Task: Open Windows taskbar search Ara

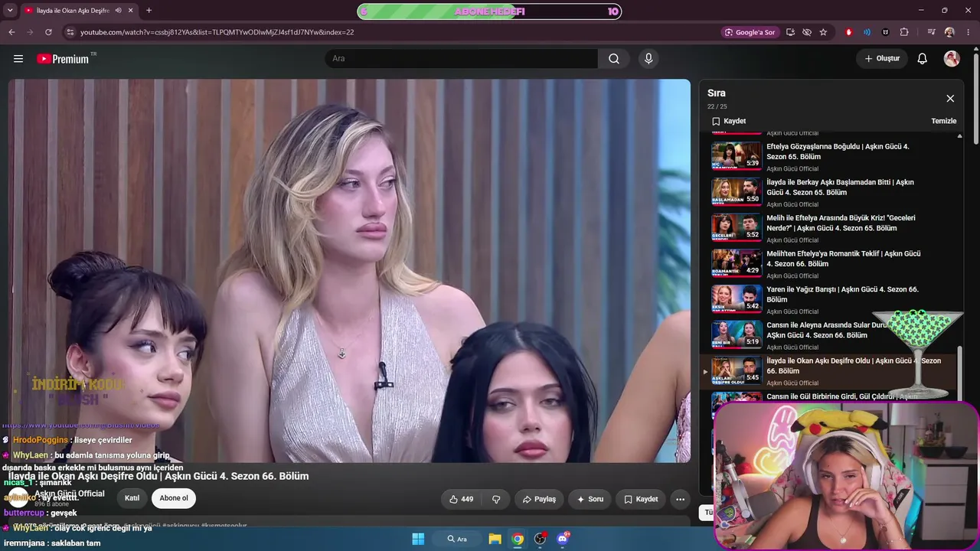Action: click(457, 539)
